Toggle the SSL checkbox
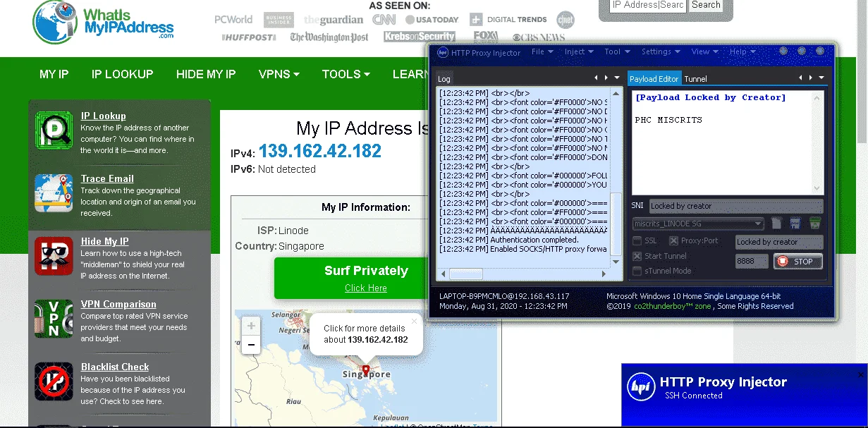This screenshot has width=868, height=428. pyautogui.click(x=637, y=241)
